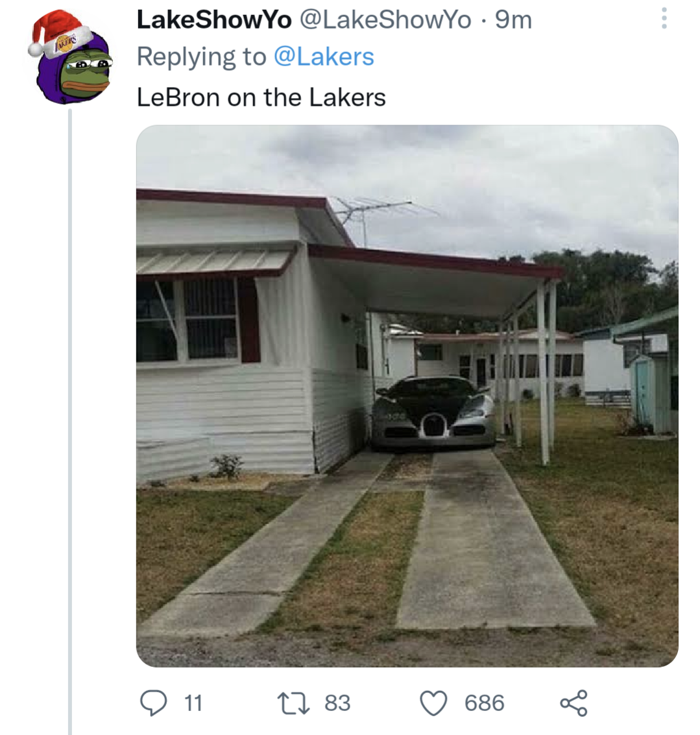Image resolution: width=700 pixels, height=735 pixels.
Task: Click the Santa hat on the avatar
Action: tap(60, 32)
